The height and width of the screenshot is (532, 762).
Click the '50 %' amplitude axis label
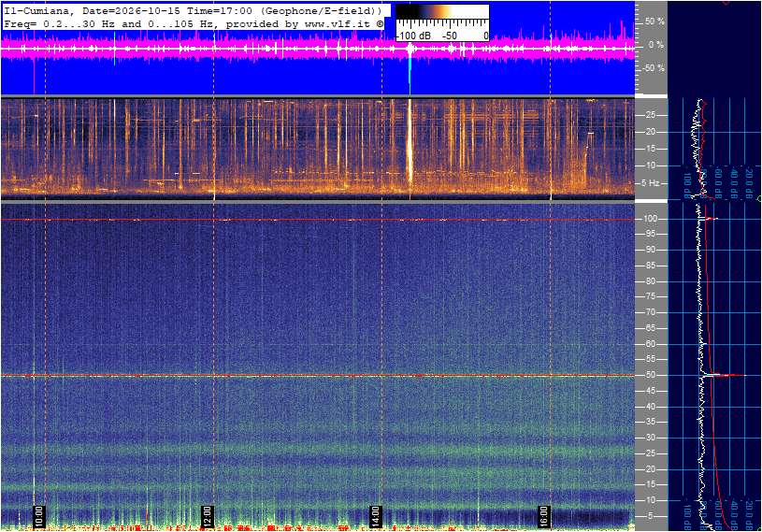[654, 22]
